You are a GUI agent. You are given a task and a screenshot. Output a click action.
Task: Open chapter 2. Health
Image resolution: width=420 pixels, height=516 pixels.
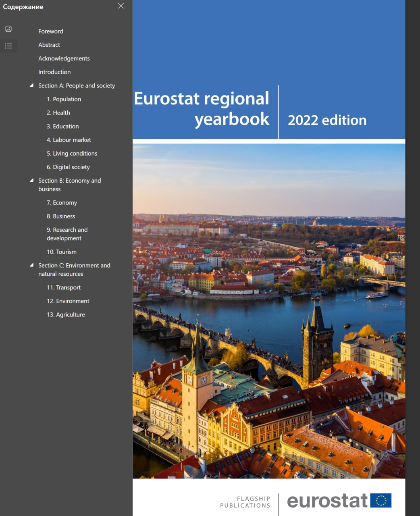[x=58, y=113]
